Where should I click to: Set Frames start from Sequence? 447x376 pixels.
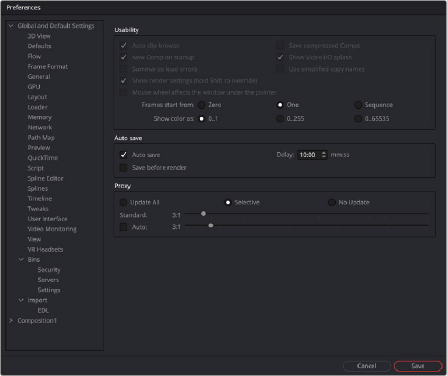click(x=358, y=105)
